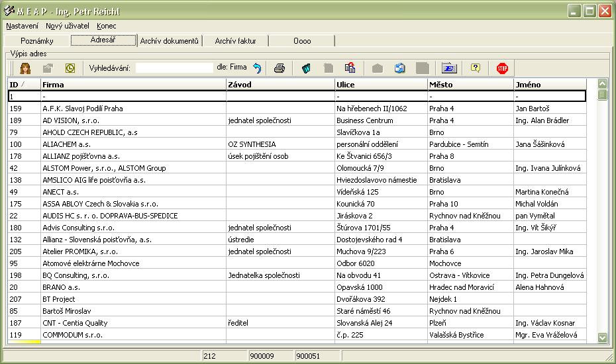Switch to the Oooo tab
The image size is (616, 364).
click(x=302, y=41)
